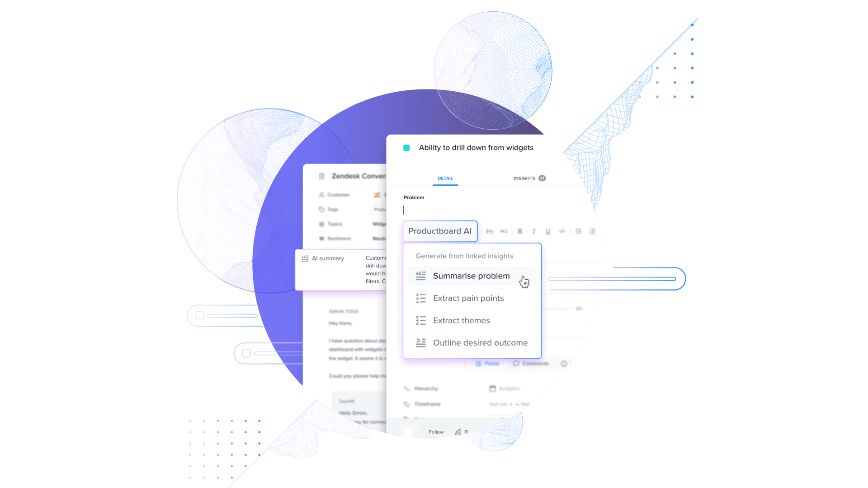Toggle the AI summary section
Viewport: 868px width, 488px height.
[x=328, y=258]
